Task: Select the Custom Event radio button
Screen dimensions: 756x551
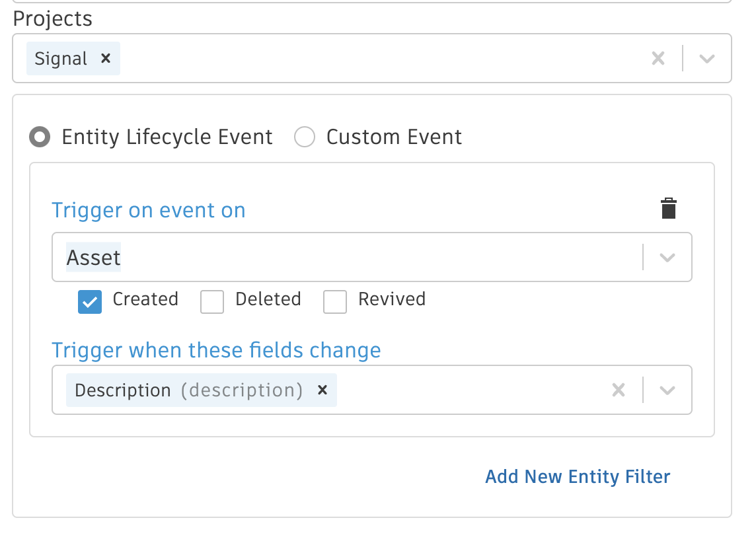Action: (x=305, y=137)
